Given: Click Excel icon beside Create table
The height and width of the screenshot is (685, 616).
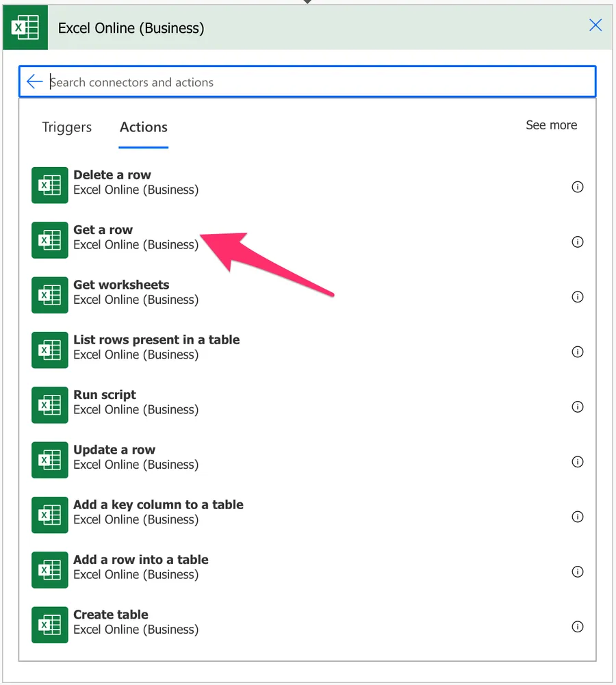Looking at the screenshot, I should click(x=50, y=625).
